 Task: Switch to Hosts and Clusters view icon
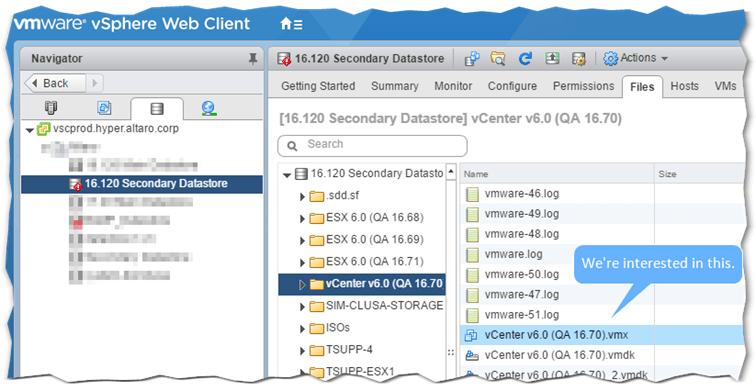tap(51, 108)
